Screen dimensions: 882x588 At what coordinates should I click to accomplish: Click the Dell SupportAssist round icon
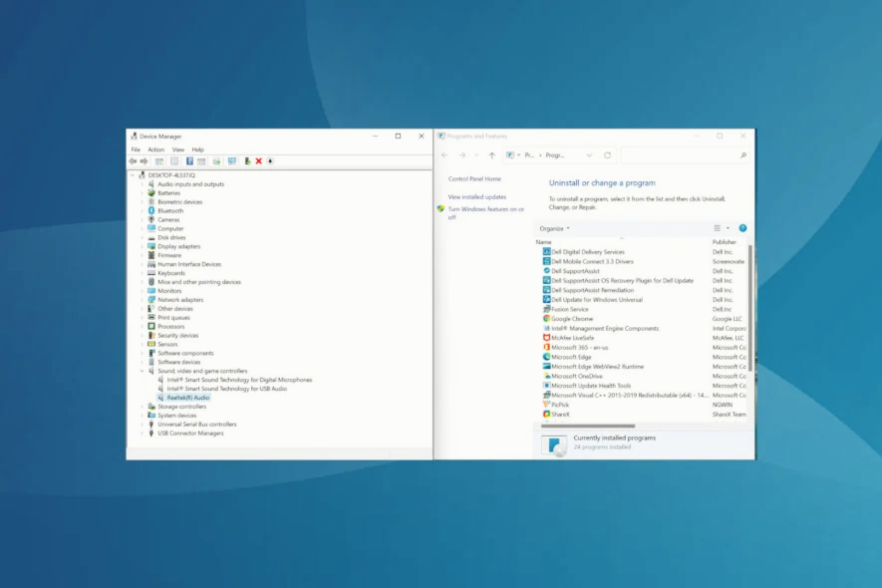click(547, 271)
